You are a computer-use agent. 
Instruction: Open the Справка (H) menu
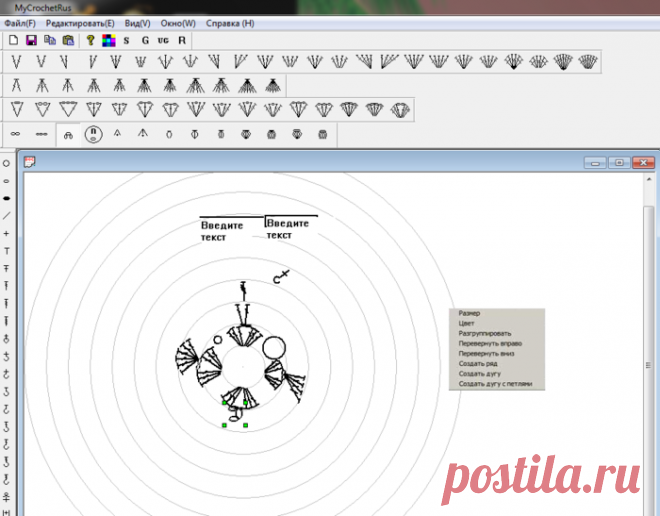[x=230, y=24]
